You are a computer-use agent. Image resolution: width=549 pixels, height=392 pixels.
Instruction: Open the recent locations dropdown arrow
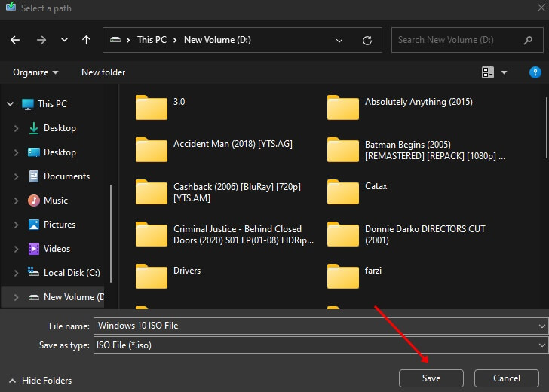(64, 40)
